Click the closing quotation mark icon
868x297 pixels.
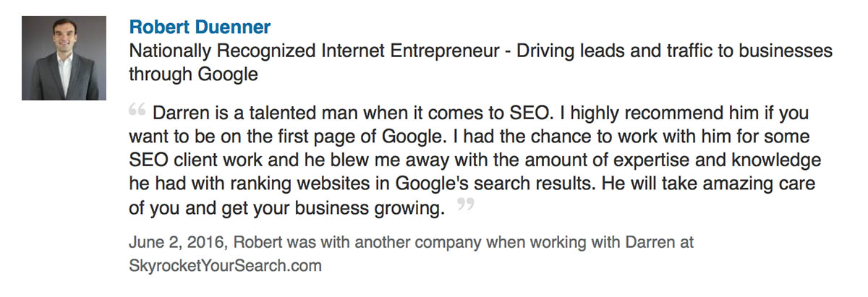[x=466, y=205]
